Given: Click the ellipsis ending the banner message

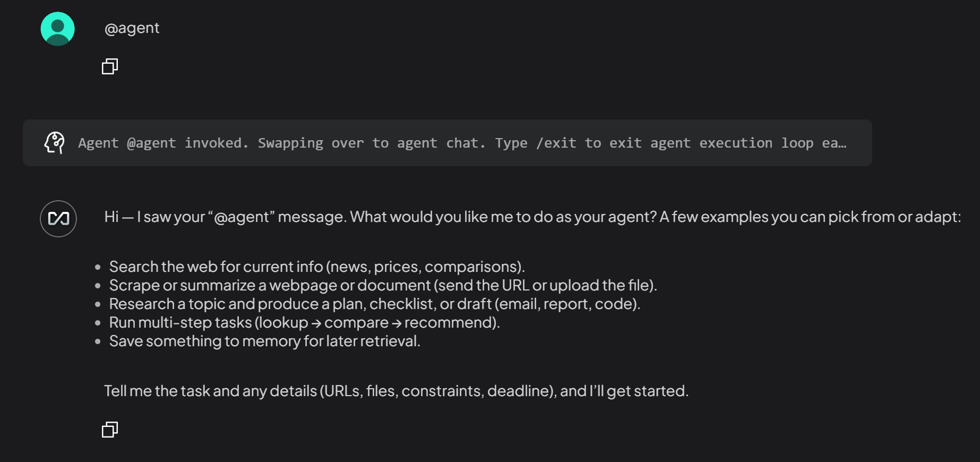Looking at the screenshot, I should coord(843,143).
